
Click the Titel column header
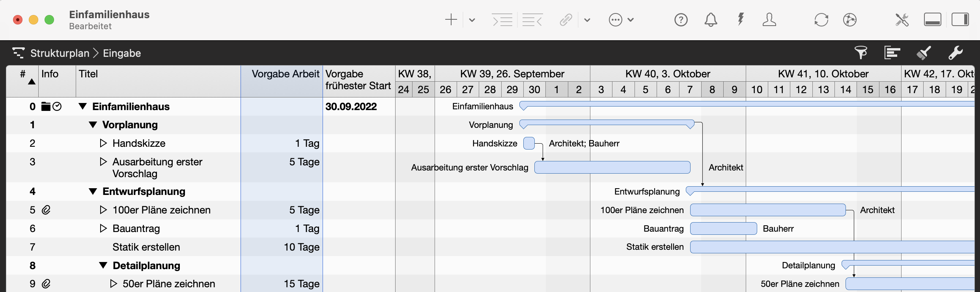[x=158, y=81]
